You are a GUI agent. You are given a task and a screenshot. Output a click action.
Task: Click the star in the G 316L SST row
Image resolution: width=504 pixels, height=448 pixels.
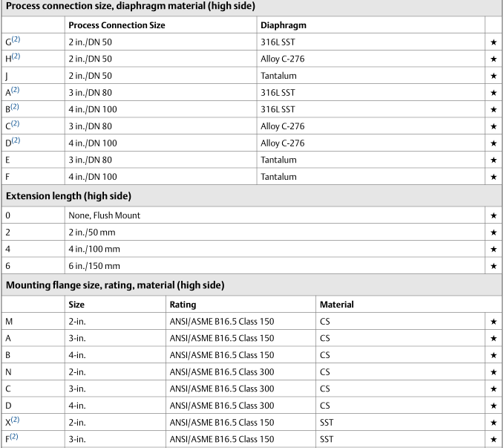point(494,42)
